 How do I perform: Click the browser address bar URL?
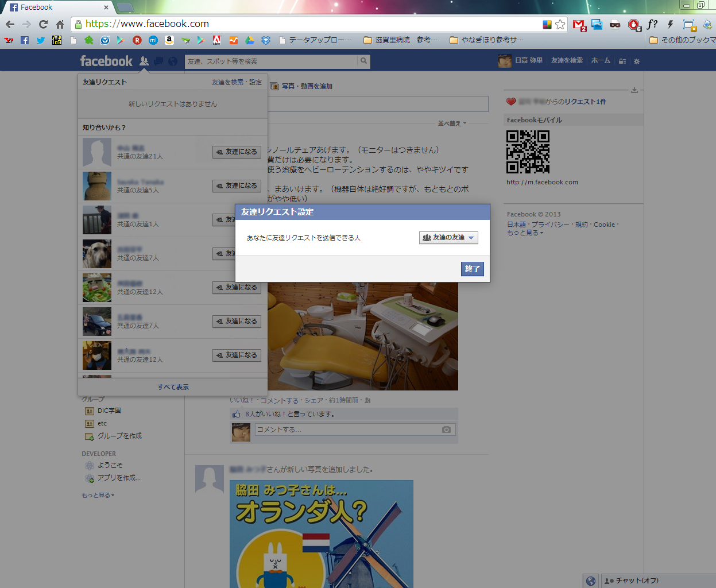[x=147, y=24]
